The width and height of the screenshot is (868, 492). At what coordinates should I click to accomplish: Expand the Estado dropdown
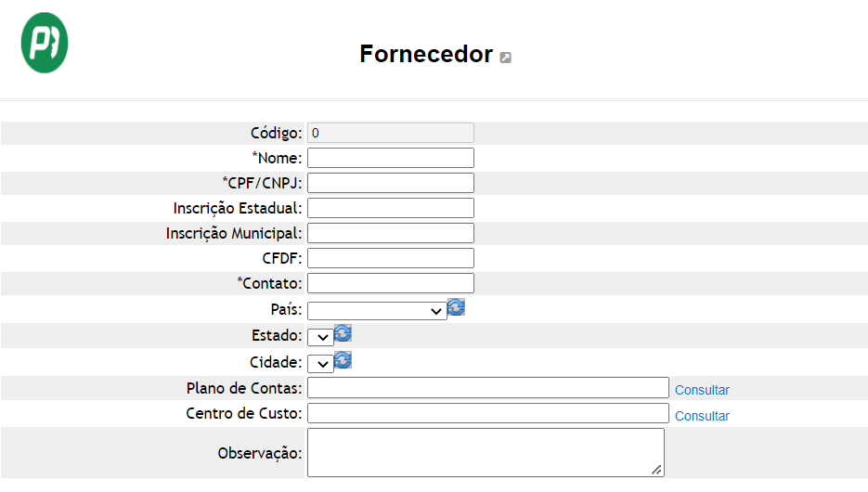[320, 337]
